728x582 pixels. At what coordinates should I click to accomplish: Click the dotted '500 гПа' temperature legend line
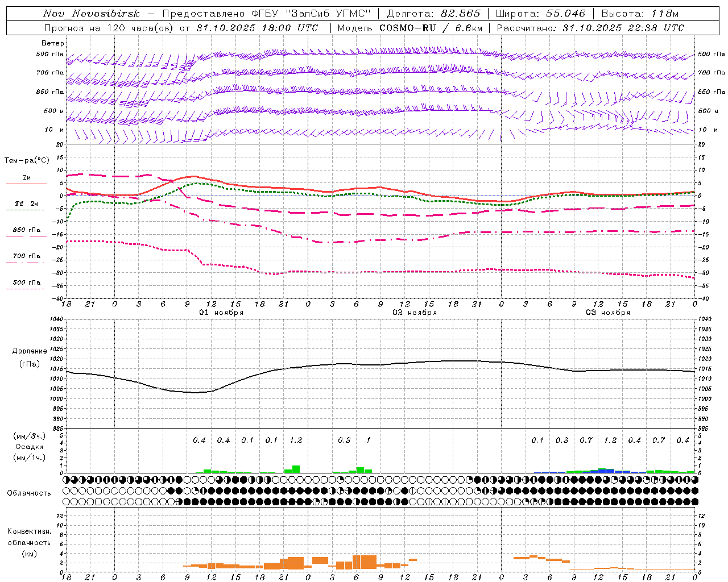point(26,289)
